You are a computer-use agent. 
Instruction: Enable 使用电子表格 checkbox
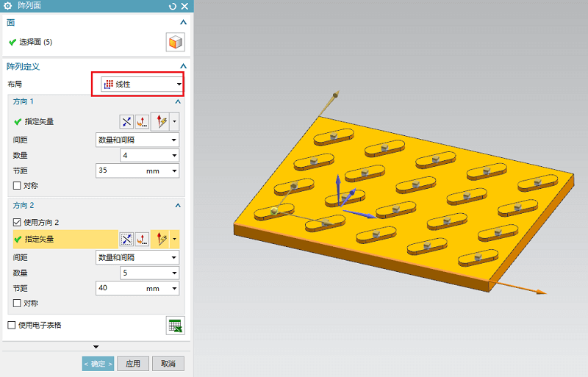(x=12, y=326)
